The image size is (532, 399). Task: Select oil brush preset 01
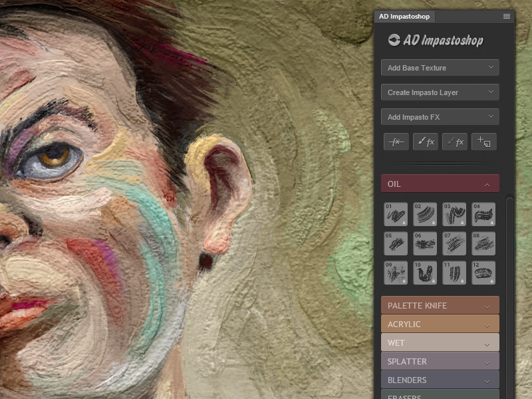pos(396,214)
